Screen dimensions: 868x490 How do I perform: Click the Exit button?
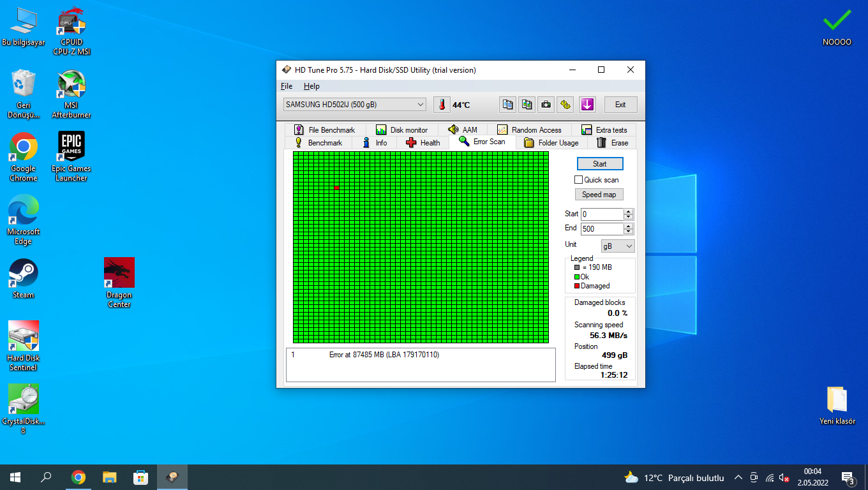[x=620, y=105]
